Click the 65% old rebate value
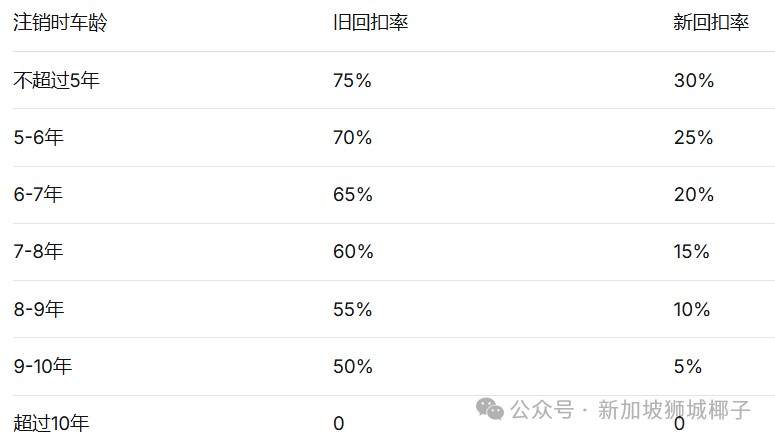Screen dimensions: 775x440 pyautogui.click(x=352, y=195)
